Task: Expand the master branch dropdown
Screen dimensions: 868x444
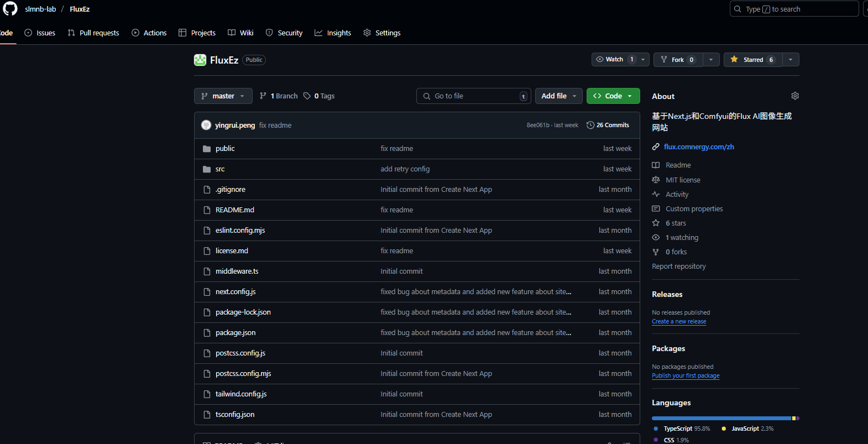Action: pyautogui.click(x=223, y=96)
